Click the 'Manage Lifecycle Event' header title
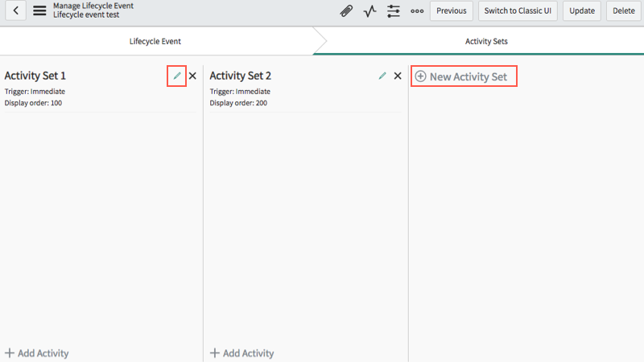Screen dimensions: 644x362 (93, 6)
